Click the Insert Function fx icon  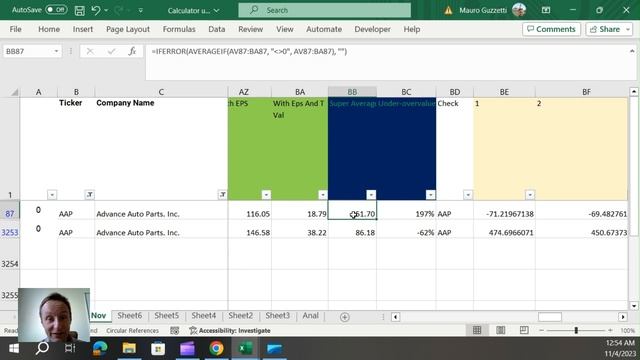[132, 51]
